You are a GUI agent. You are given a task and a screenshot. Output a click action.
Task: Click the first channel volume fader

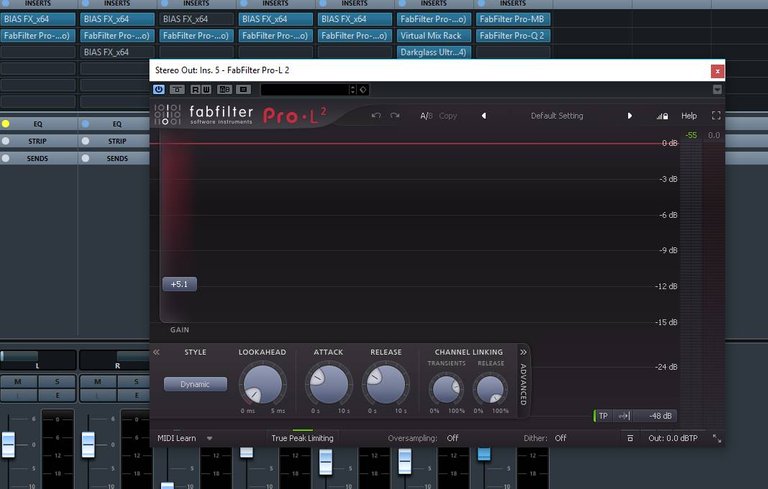8,445
